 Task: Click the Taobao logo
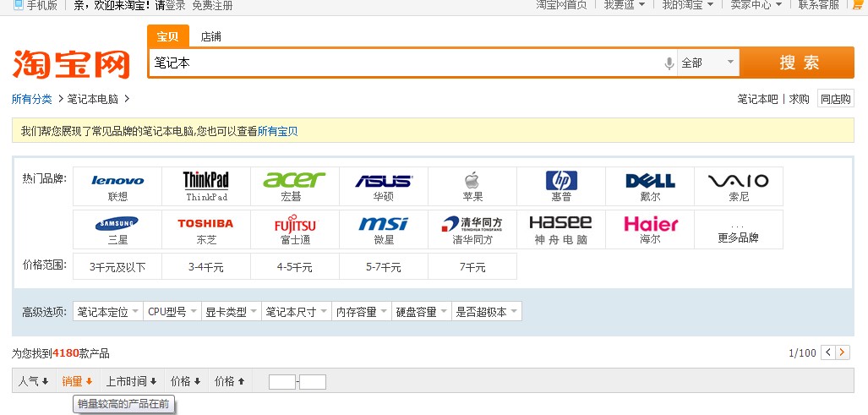71,64
